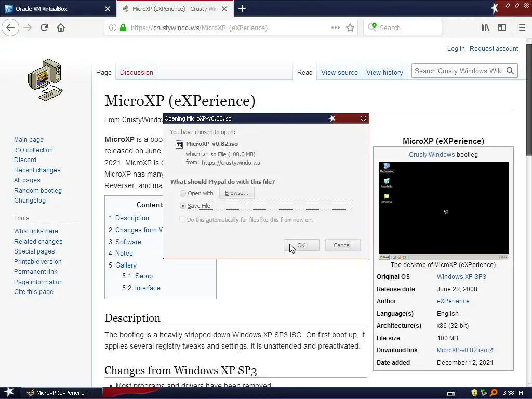
Task: Select the Save File radio button
Action: (182, 206)
